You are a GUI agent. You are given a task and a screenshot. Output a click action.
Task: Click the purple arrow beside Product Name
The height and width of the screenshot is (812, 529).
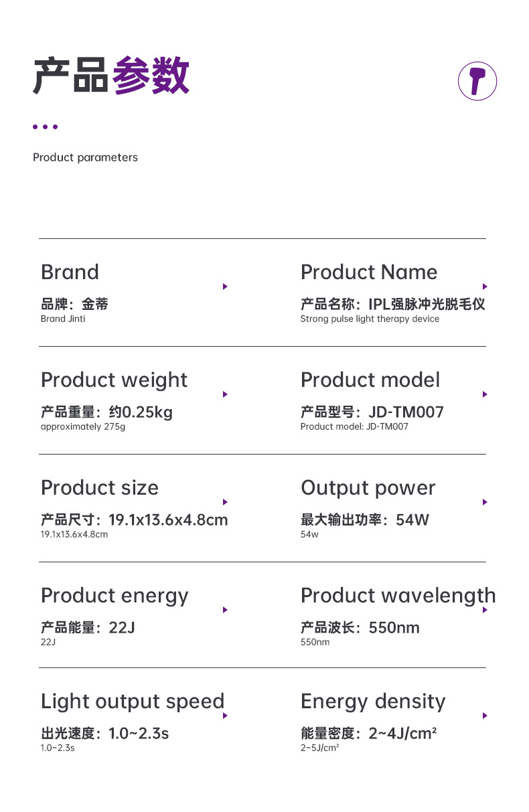[485, 287]
